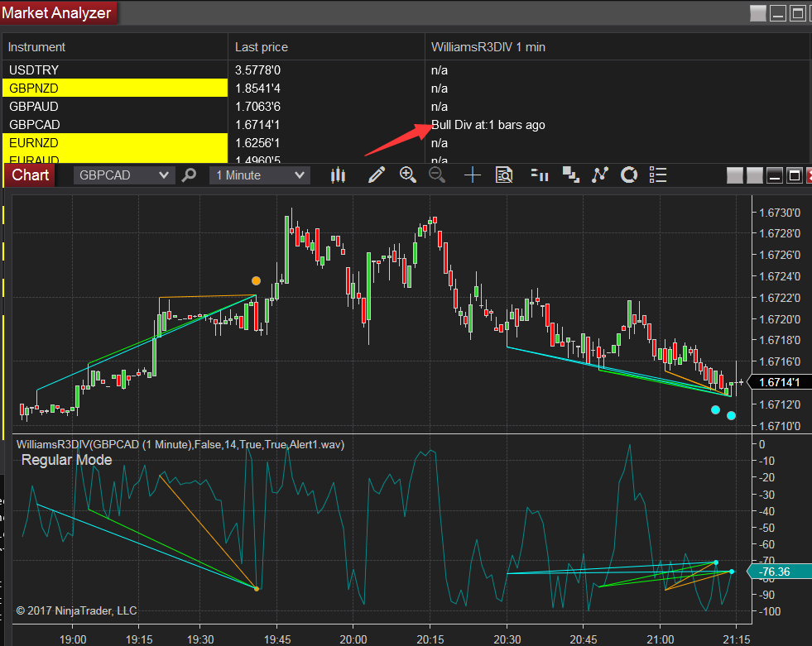Click the -76.36 indicator value marker
Image resolution: width=812 pixels, height=646 pixels.
(780, 572)
